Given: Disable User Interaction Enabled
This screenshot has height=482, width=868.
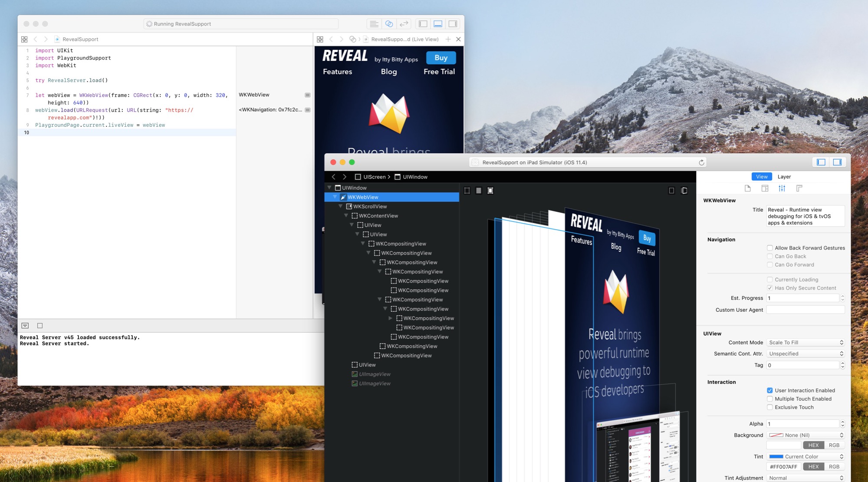Looking at the screenshot, I should point(769,390).
